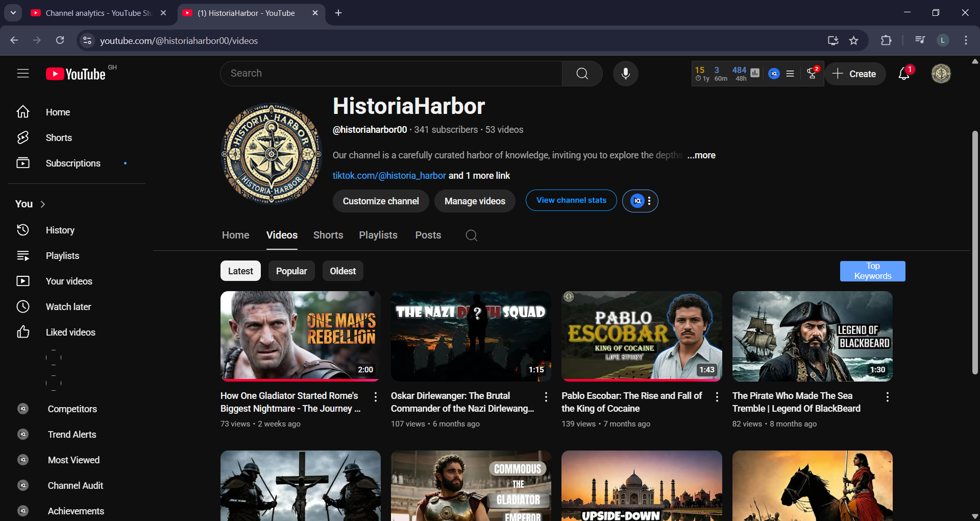Bookmark this page with the star icon

click(x=853, y=40)
